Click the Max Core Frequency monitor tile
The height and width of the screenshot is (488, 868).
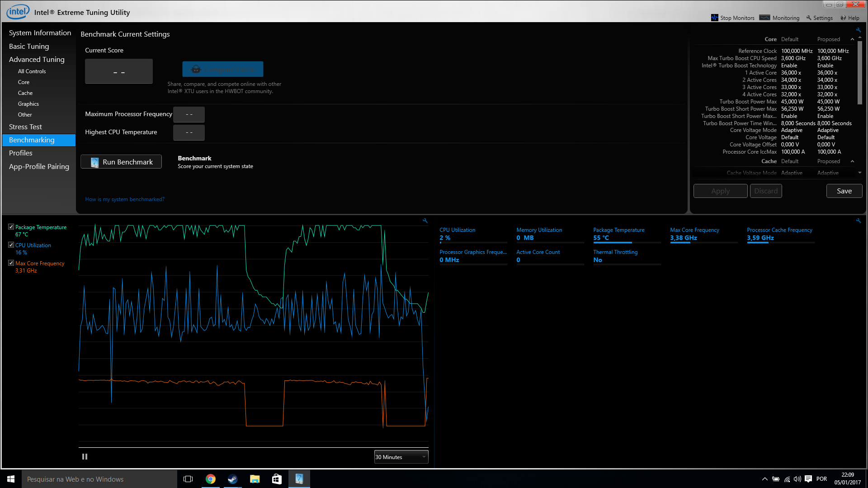pyautogui.click(x=704, y=235)
